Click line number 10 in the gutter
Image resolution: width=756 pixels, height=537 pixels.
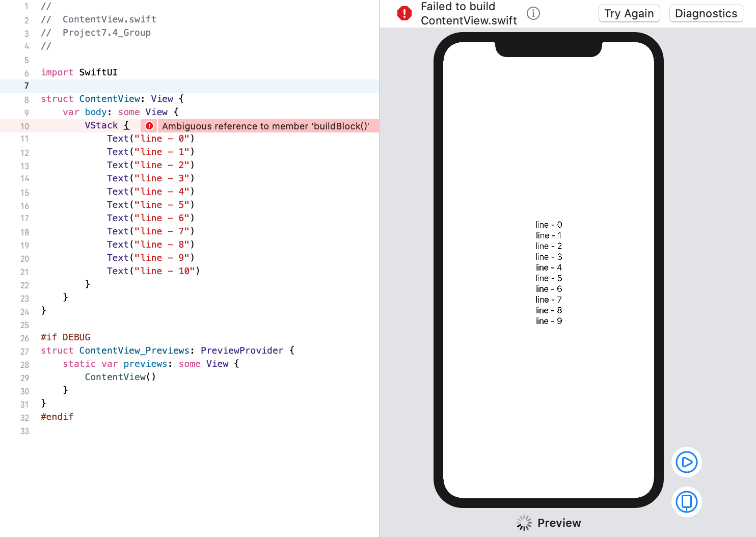point(24,126)
